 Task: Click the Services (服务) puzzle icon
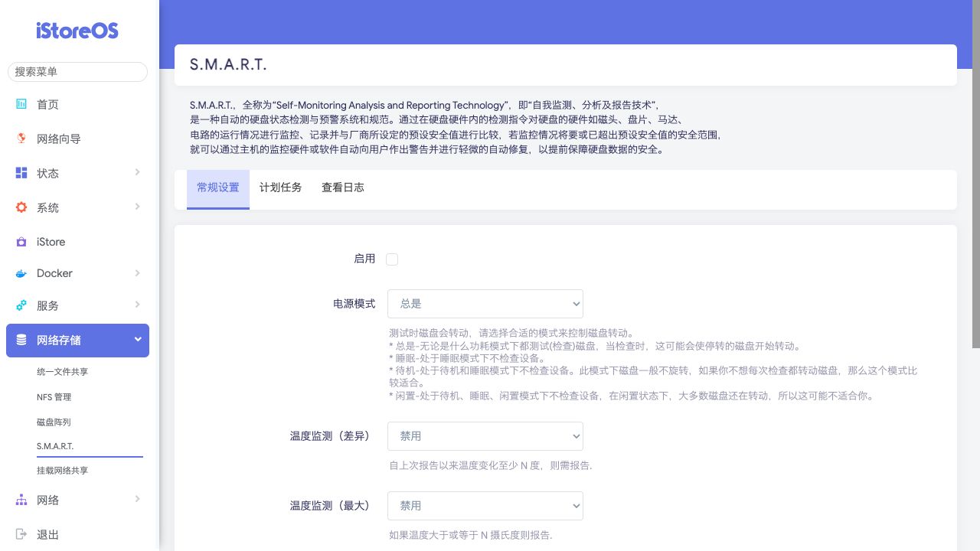(21, 305)
